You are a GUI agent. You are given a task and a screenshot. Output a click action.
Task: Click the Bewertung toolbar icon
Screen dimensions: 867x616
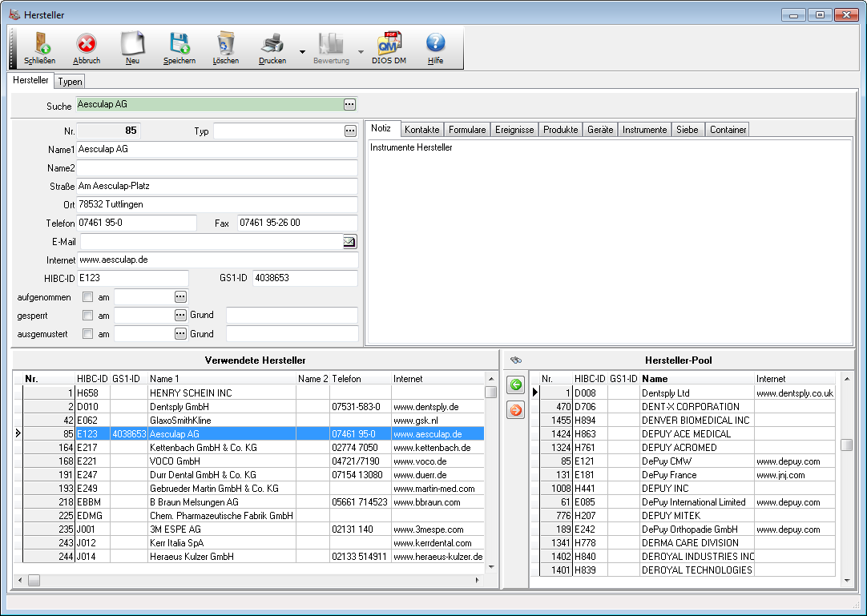click(331, 43)
